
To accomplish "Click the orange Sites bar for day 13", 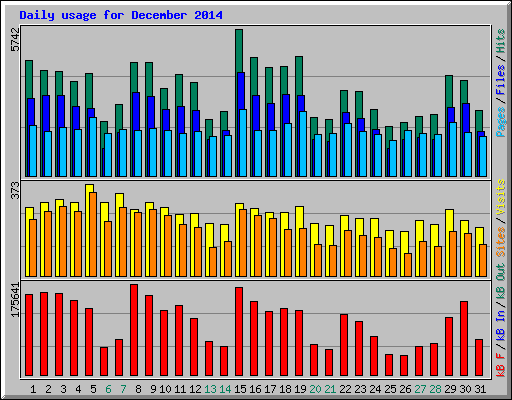I will (213, 262).
